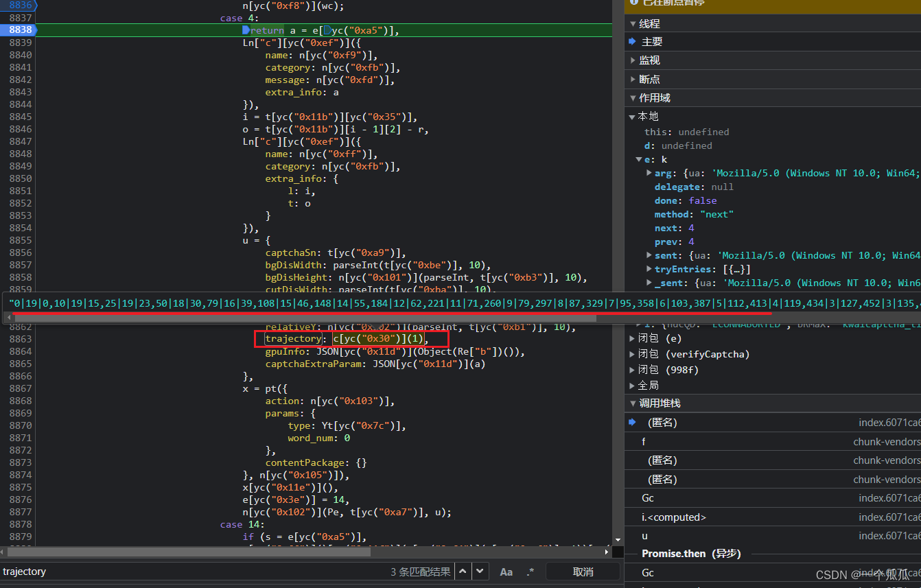
Task: Click line number 8874 in gutter
Action: 20,475
